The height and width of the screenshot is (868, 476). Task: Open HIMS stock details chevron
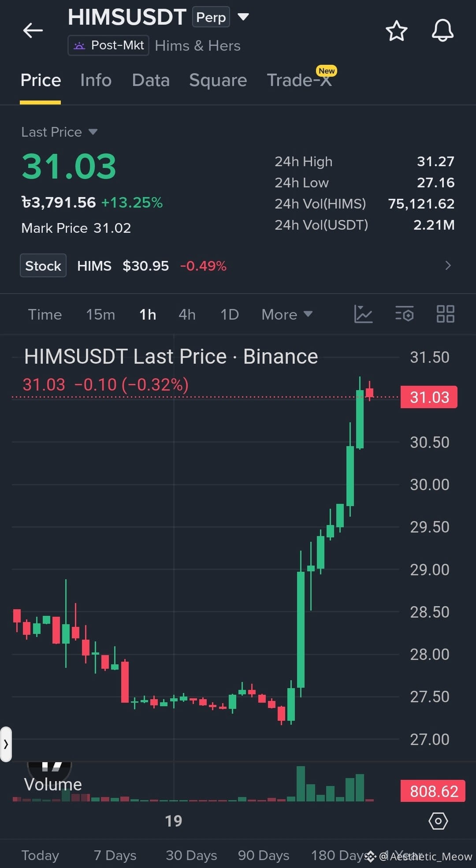coord(448,265)
